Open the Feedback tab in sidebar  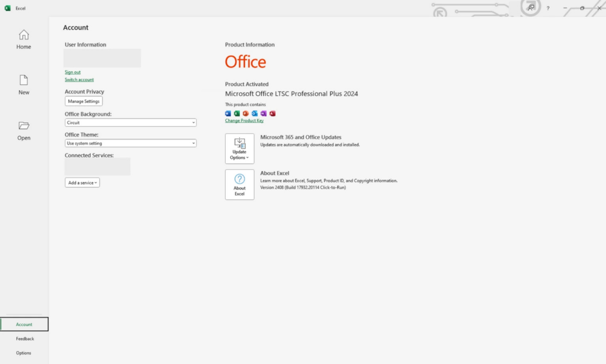click(25, 339)
